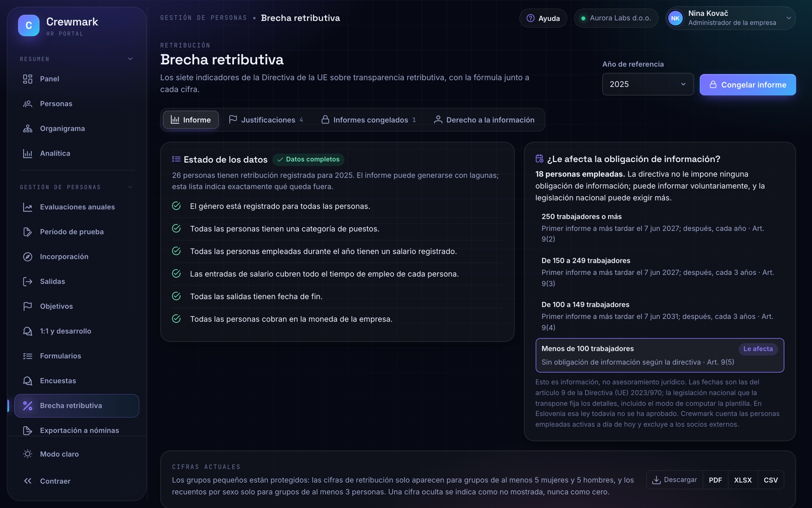Click the 1:1 y desarrollo chat icon

coord(27,331)
